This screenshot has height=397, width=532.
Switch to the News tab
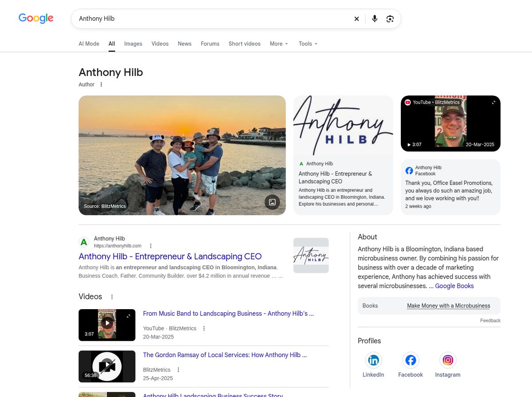tap(184, 43)
